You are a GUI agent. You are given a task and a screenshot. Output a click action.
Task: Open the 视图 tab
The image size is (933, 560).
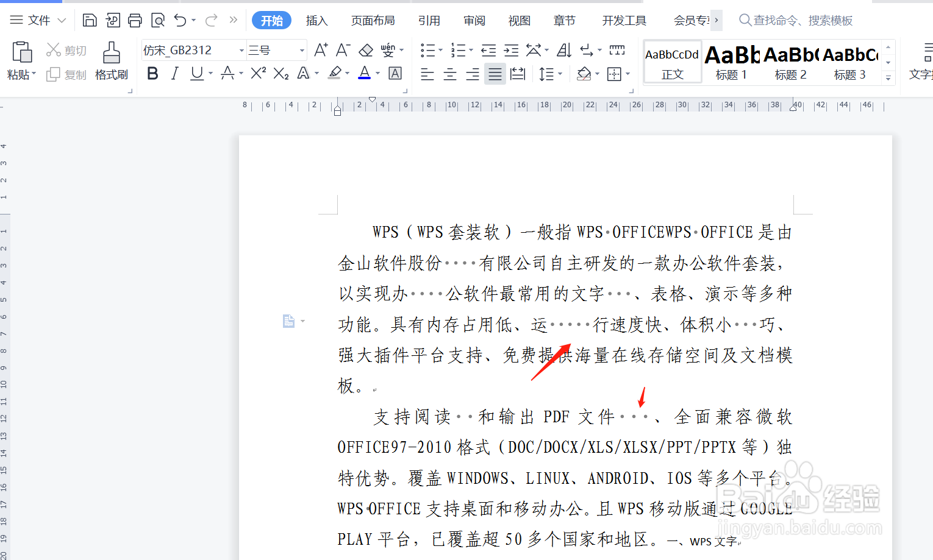[520, 20]
